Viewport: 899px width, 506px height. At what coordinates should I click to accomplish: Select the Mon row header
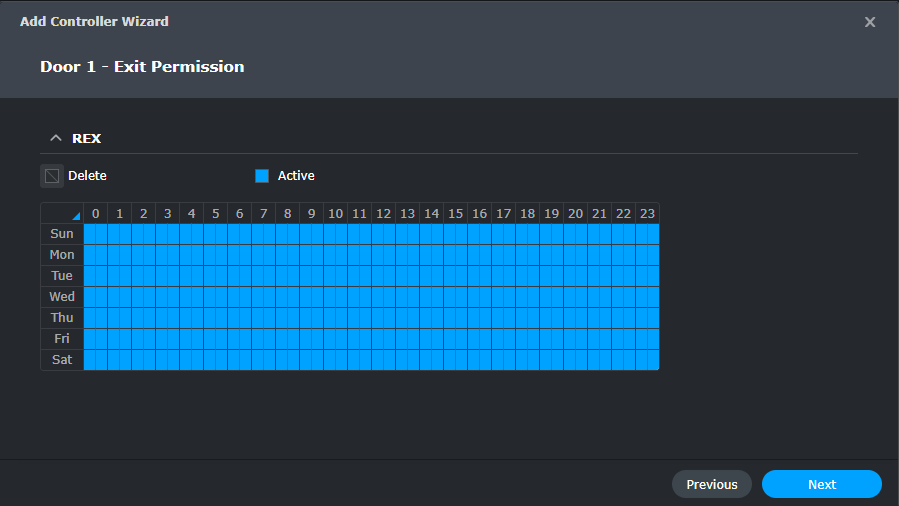click(x=62, y=254)
